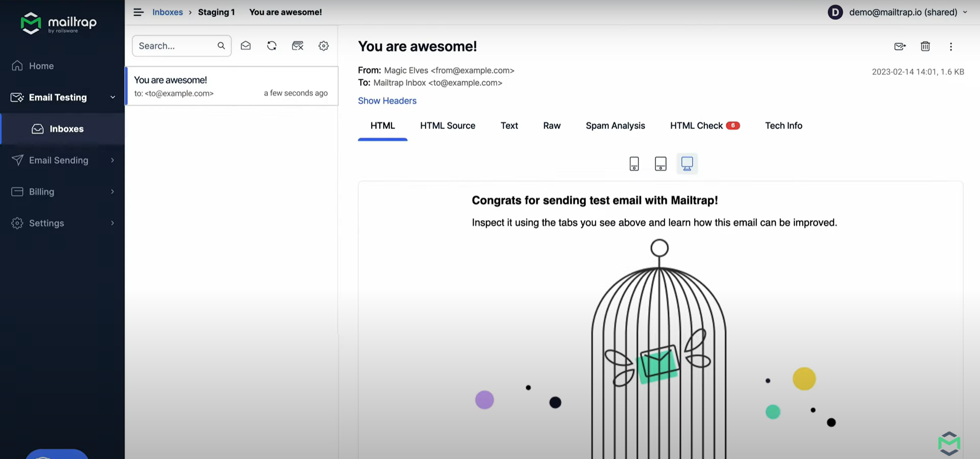Open inbox settings gear icon
Viewport: 980px width, 459px height.
coord(324,46)
